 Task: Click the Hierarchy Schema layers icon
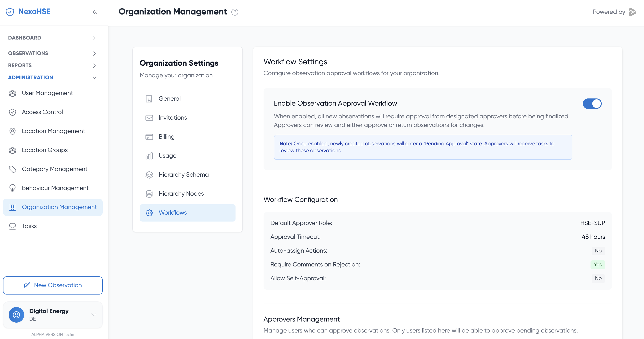149,175
